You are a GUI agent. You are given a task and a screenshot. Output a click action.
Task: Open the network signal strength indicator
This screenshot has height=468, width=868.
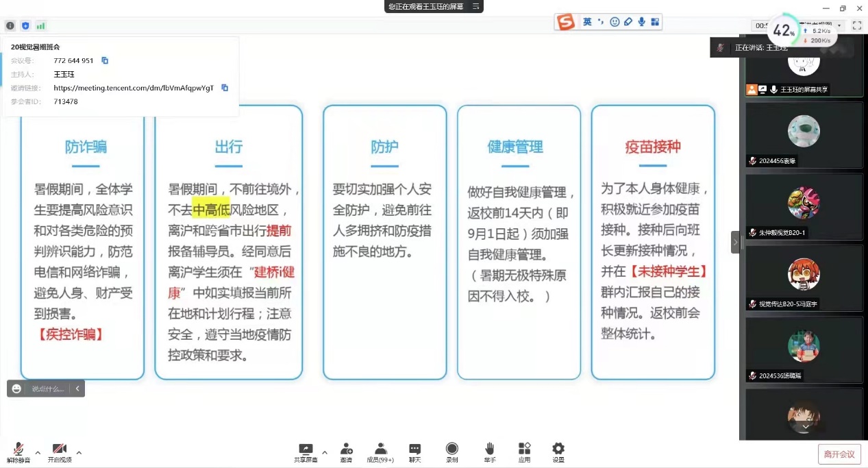[x=40, y=26]
